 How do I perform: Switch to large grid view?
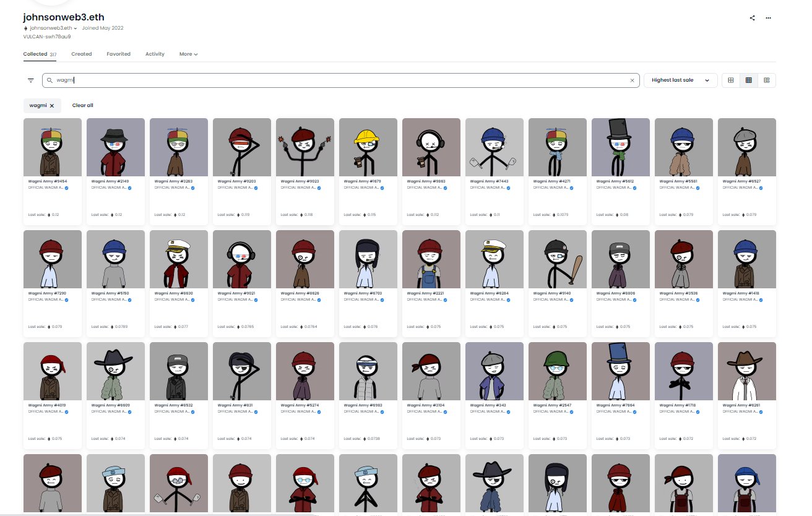(731, 80)
